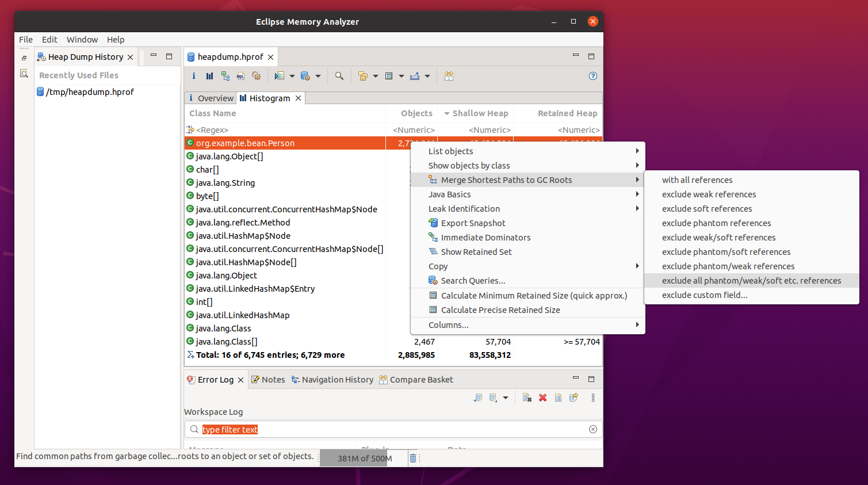Select the java.lang.String row in histogram
868x485 pixels.
coord(285,183)
